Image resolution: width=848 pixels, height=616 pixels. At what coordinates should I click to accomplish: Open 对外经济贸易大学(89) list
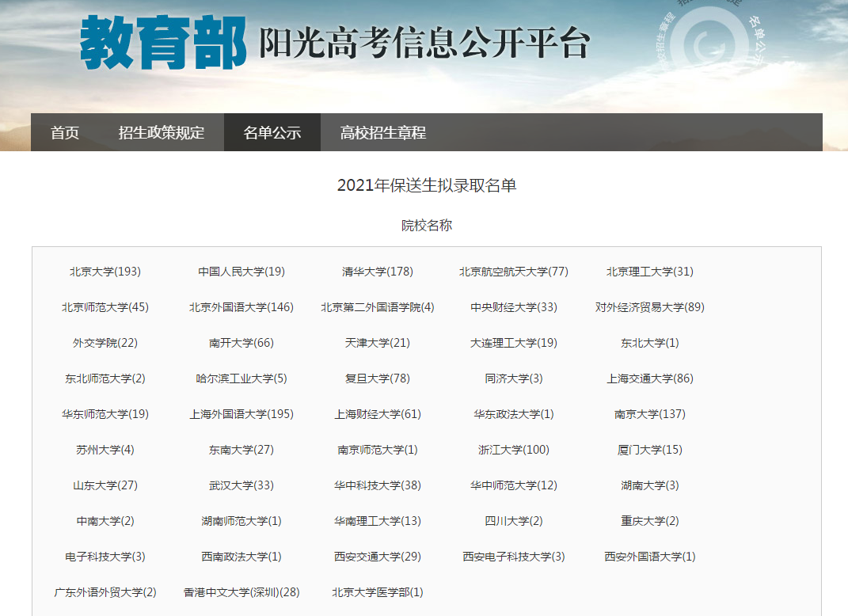[650, 307]
